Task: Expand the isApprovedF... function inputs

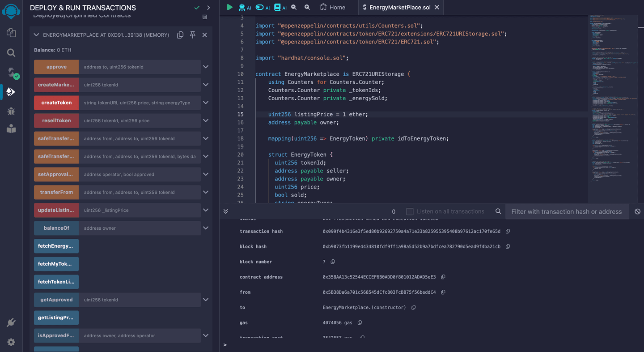Action: tap(206, 335)
